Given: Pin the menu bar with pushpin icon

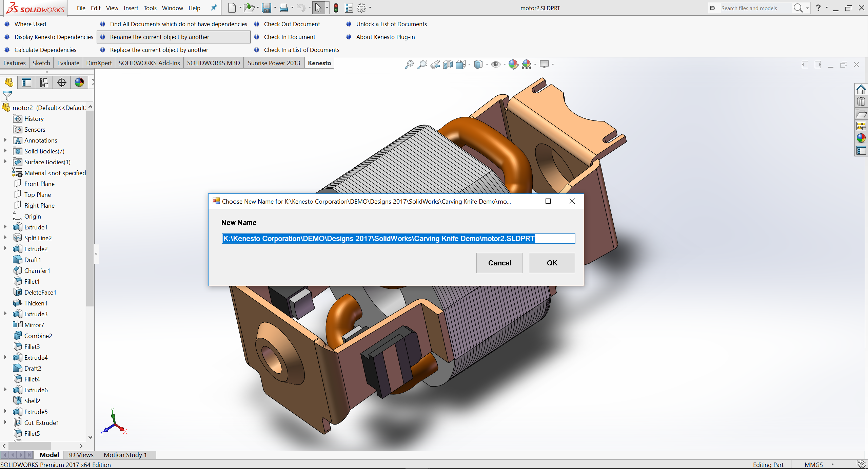Looking at the screenshot, I should pyautogui.click(x=214, y=8).
